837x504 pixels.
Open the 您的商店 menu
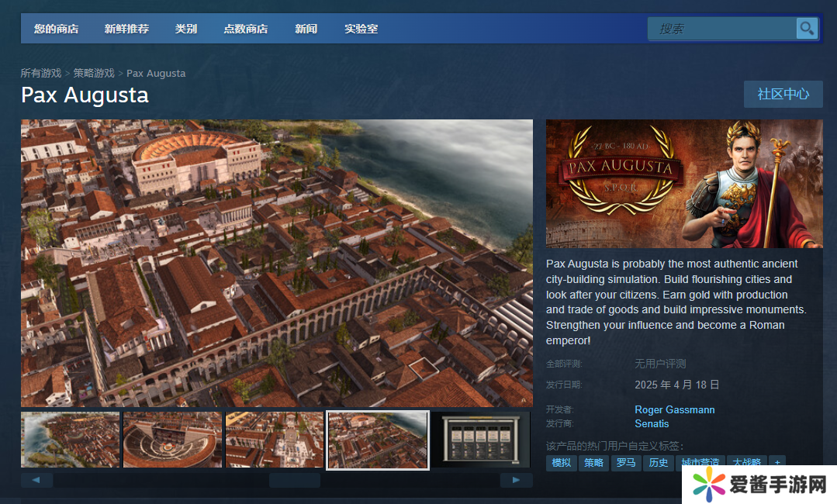coord(56,29)
